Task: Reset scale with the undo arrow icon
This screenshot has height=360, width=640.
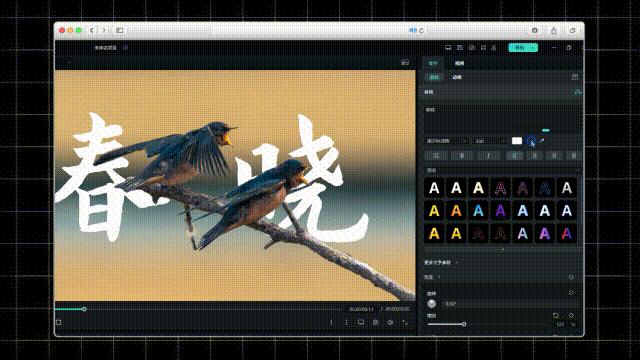Action: (556, 316)
